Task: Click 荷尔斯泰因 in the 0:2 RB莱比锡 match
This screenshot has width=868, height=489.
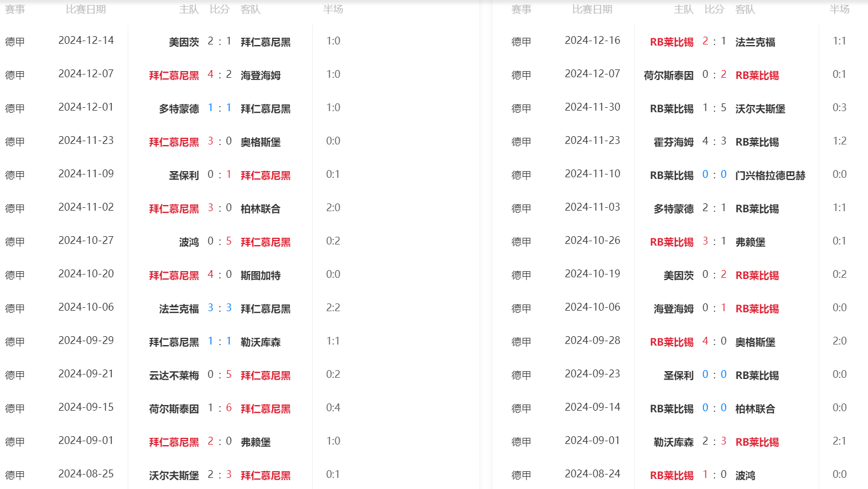Action: point(669,76)
